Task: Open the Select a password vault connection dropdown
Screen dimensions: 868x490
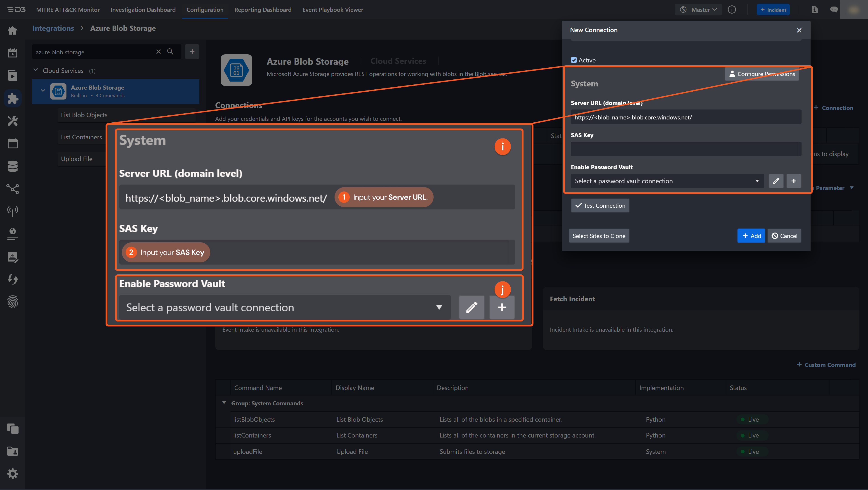Action: [665, 181]
